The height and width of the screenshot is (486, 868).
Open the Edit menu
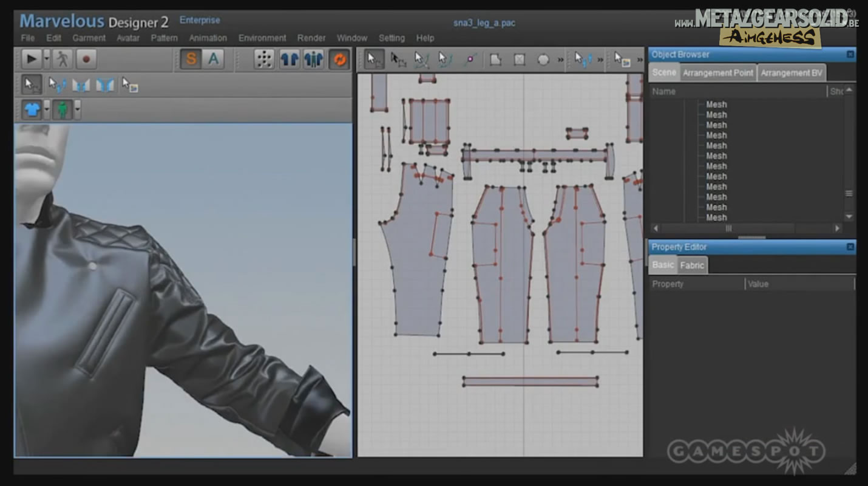(54, 38)
